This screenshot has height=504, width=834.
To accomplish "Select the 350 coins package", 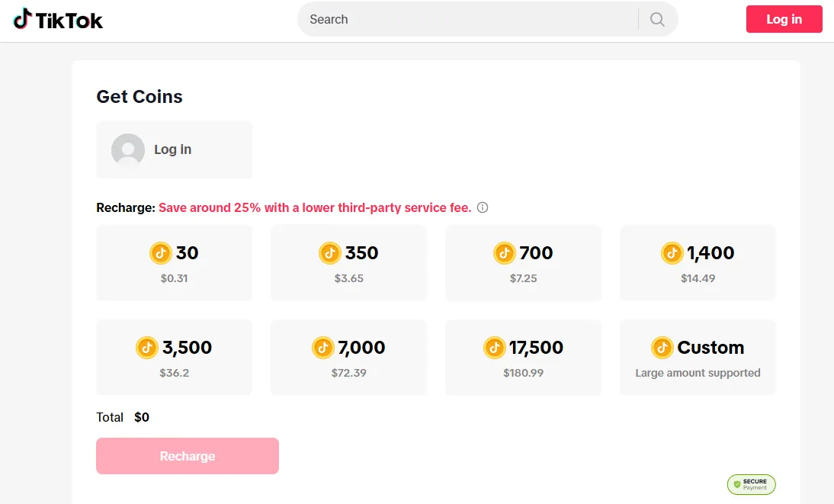I will [348, 262].
